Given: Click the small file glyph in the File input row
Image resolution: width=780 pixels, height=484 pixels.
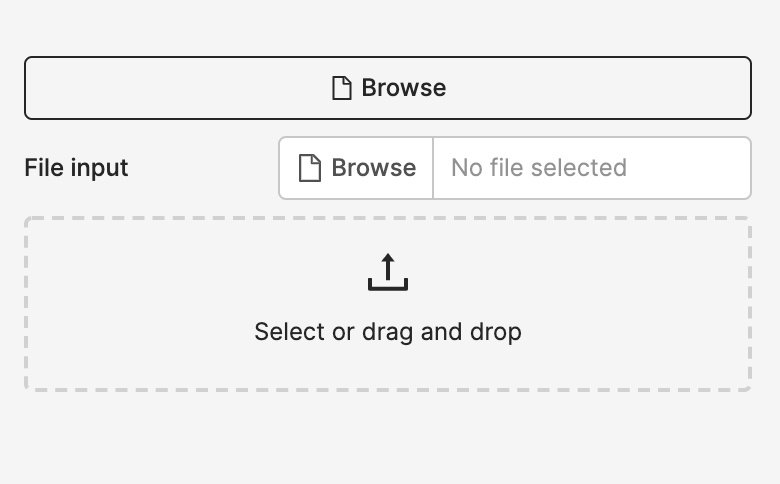Looking at the screenshot, I should [x=309, y=168].
